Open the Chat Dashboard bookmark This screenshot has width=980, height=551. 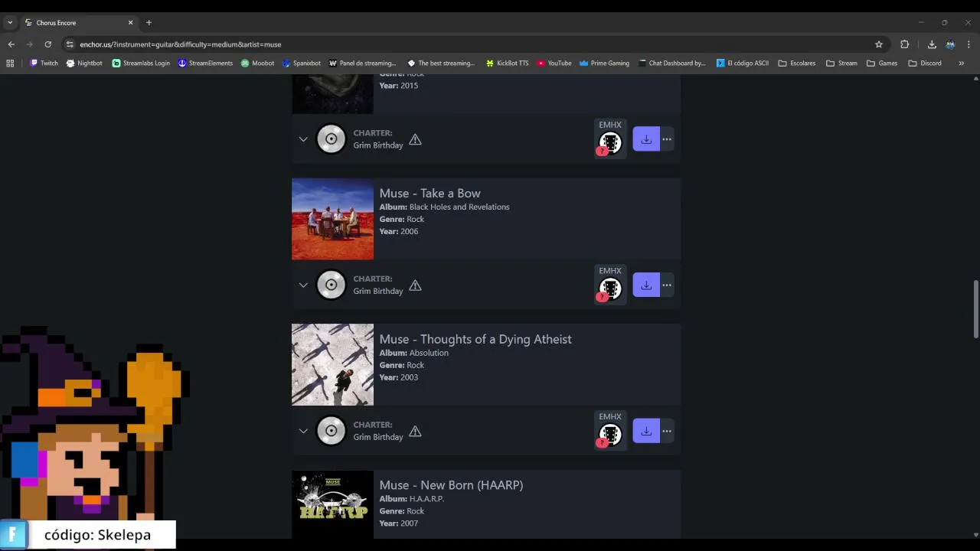[672, 64]
